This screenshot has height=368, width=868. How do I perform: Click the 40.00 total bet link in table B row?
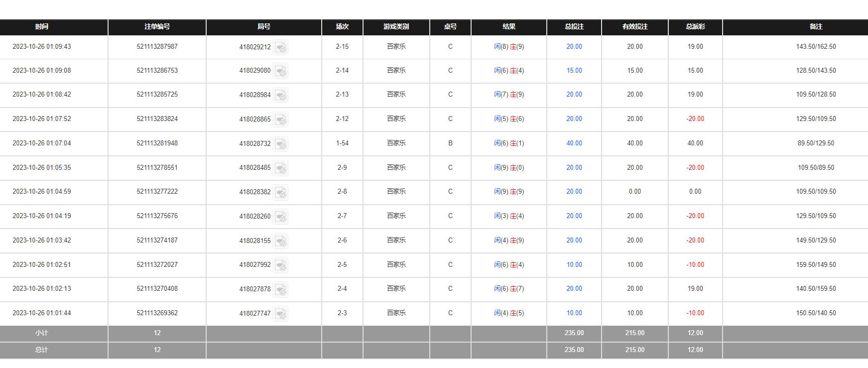574,143
